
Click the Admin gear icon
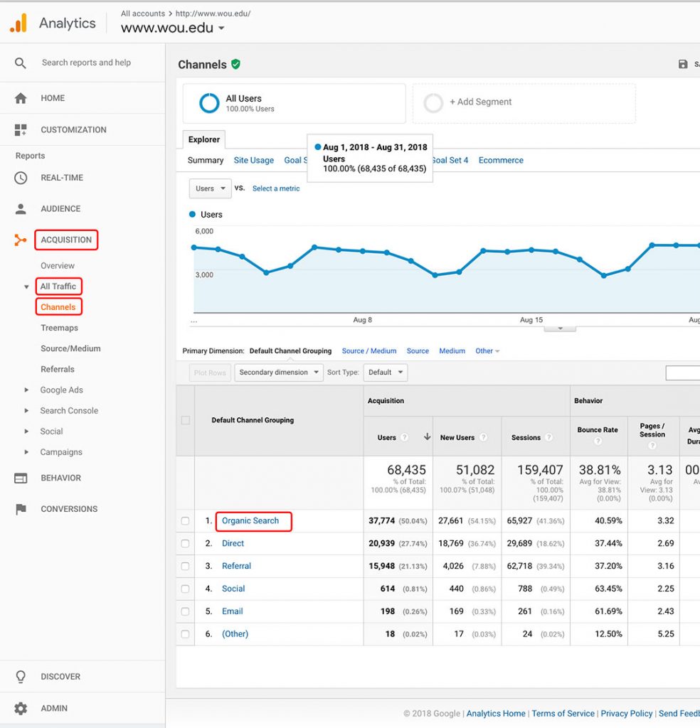tap(21, 708)
